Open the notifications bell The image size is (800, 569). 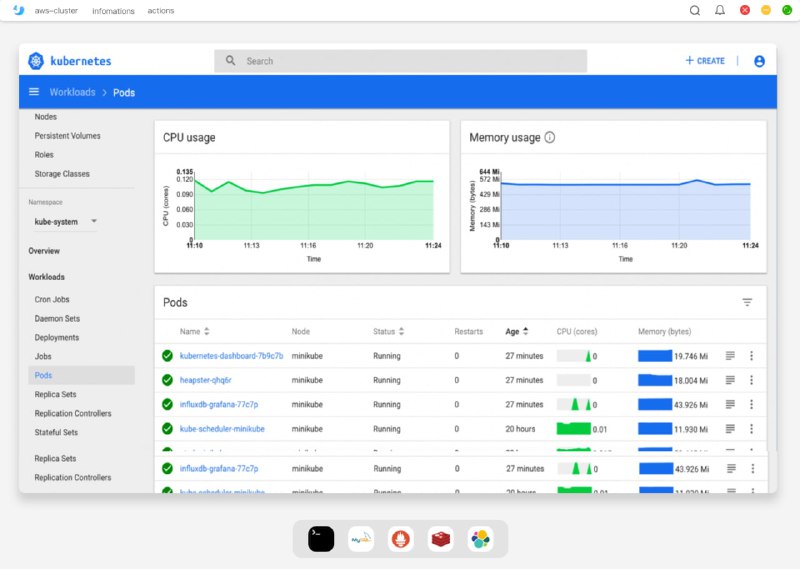720,10
